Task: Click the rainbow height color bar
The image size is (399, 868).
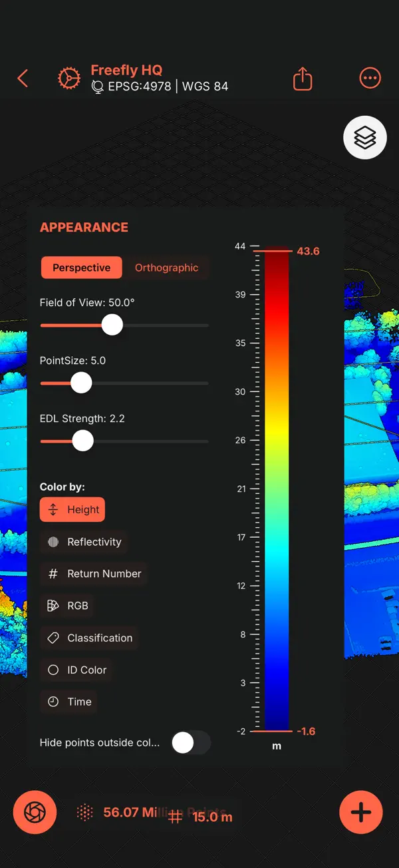Action: [277, 491]
